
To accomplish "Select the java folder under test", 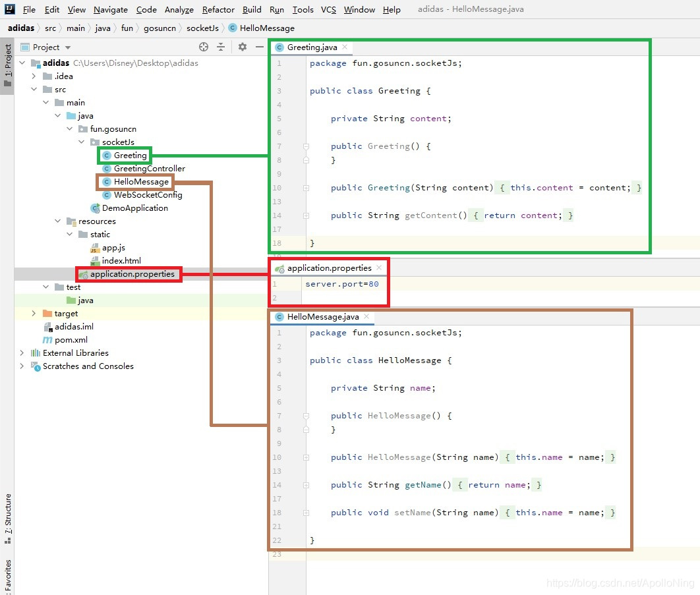I will coord(80,300).
